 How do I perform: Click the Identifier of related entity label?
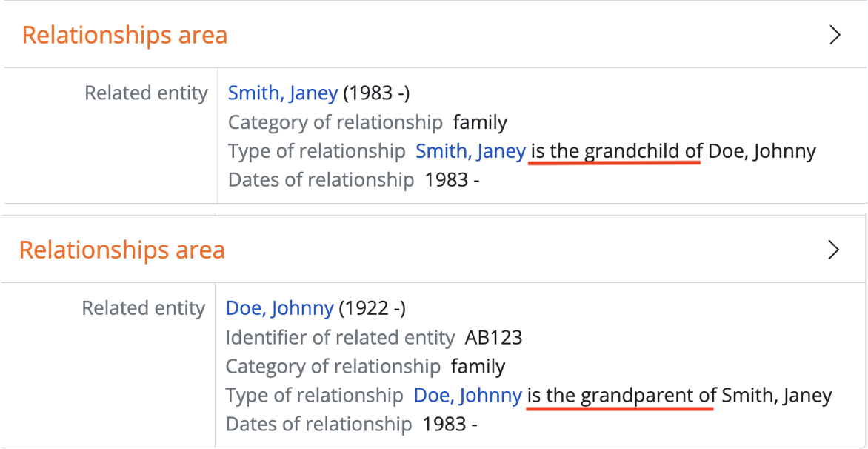pos(339,338)
